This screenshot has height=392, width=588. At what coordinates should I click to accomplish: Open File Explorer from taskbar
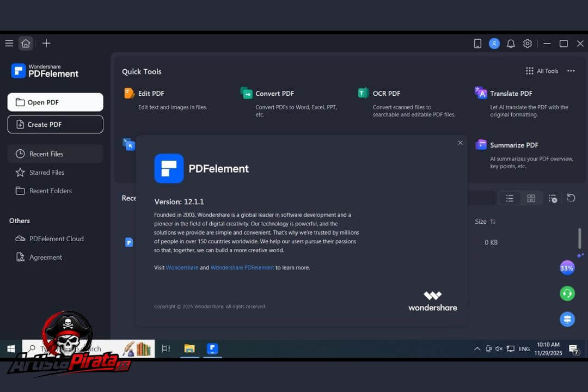pos(189,348)
